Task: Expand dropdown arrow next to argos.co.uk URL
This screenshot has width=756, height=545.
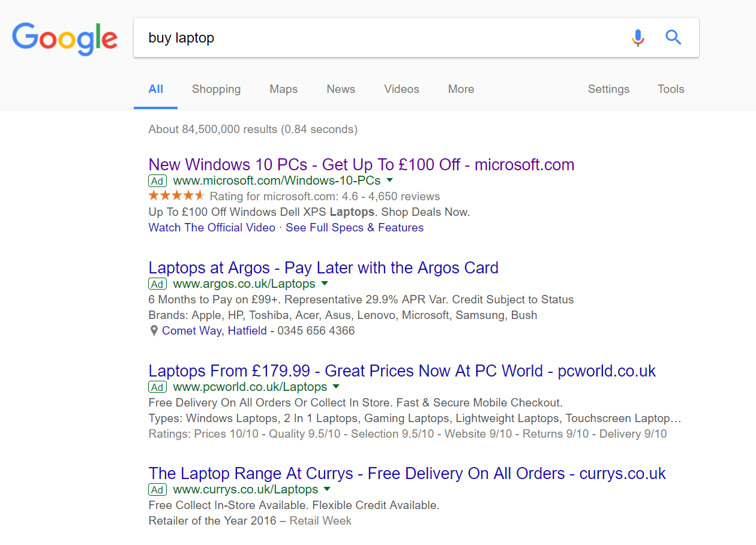Action: click(325, 284)
